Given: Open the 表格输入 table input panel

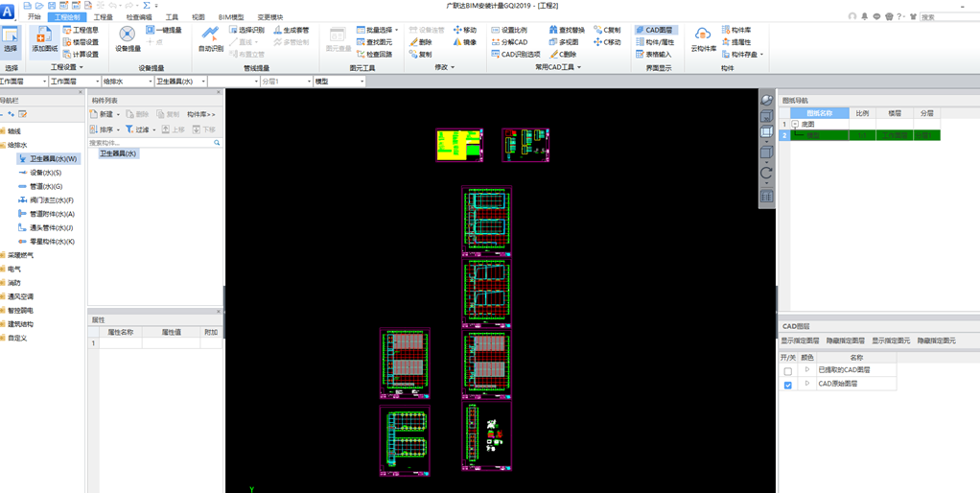Looking at the screenshot, I should pos(652,55).
